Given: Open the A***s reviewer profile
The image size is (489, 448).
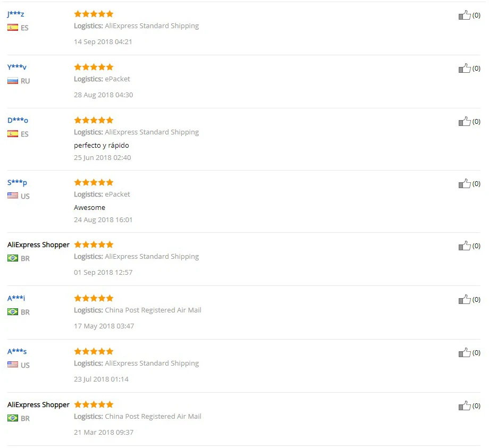Looking at the screenshot, I should (17, 351).
